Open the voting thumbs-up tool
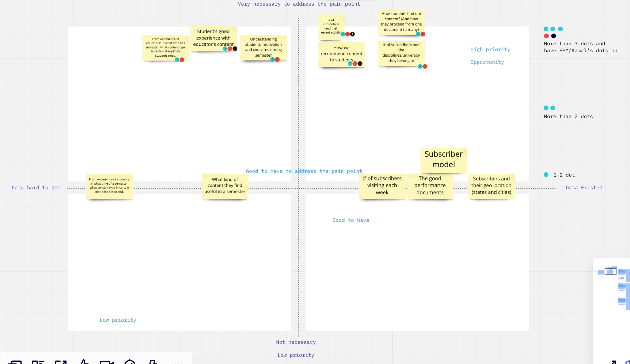630x364 pixels. pos(84,362)
